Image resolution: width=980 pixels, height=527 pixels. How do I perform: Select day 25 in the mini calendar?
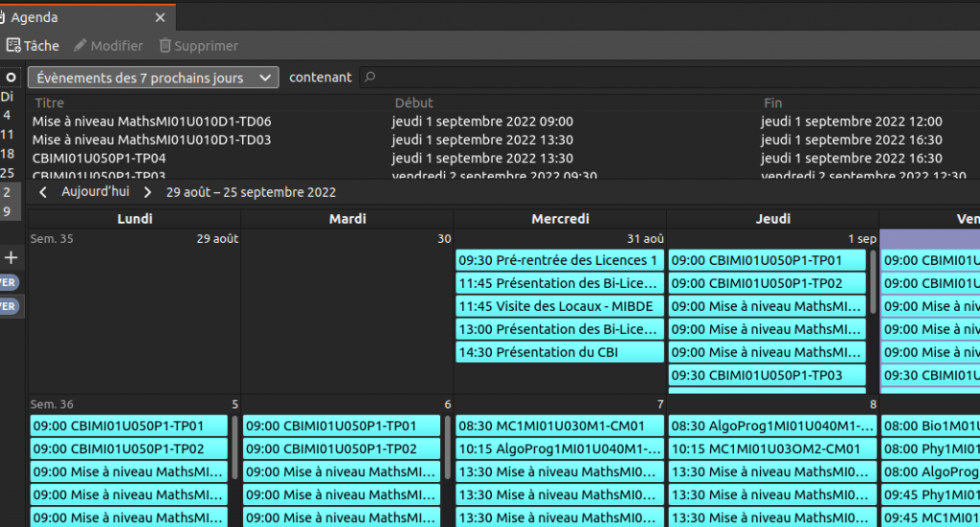(7, 173)
